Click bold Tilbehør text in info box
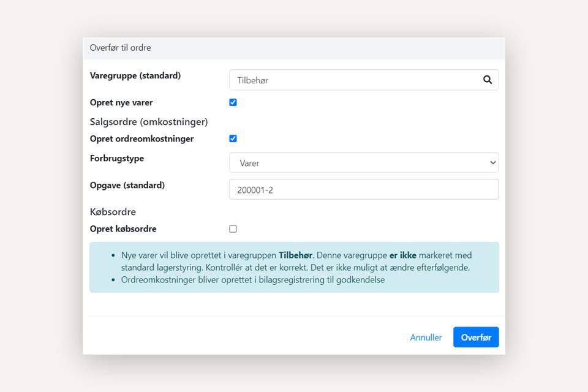The width and height of the screenshot is (588, 392). 296,255
